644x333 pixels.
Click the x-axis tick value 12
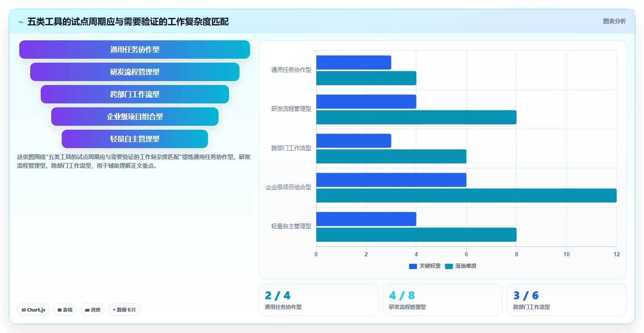616,254
